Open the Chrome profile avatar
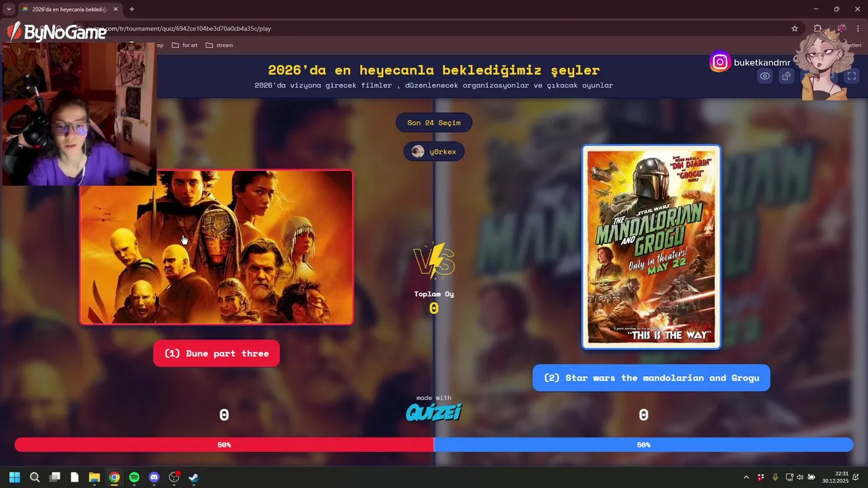This screenshot has height=488, width=868. coord(842,28)
